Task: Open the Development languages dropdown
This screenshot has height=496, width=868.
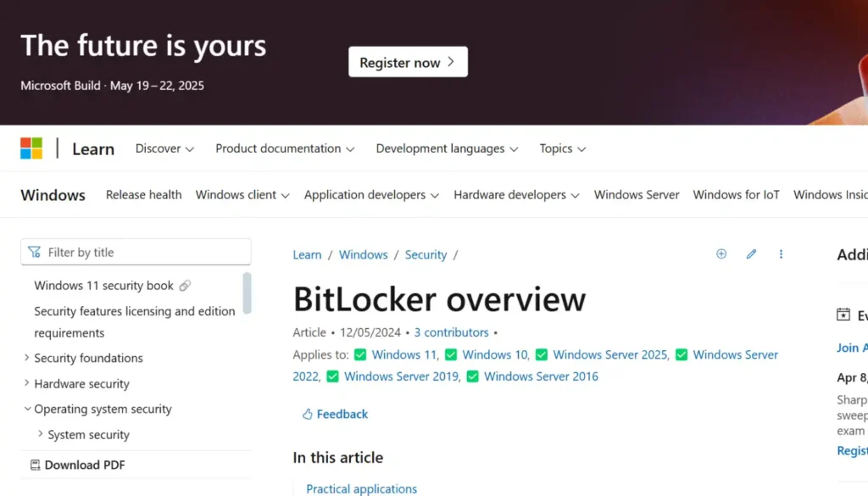Action: click(447, 148)
